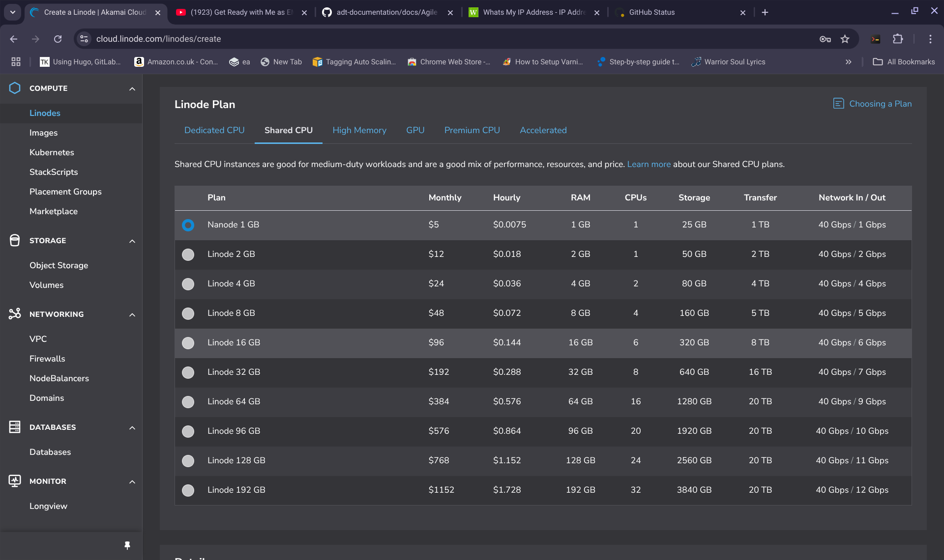Click the Monitor icon in sidebar
The width and height of the screenshot is (944, 560).
(x=15, y=481)
